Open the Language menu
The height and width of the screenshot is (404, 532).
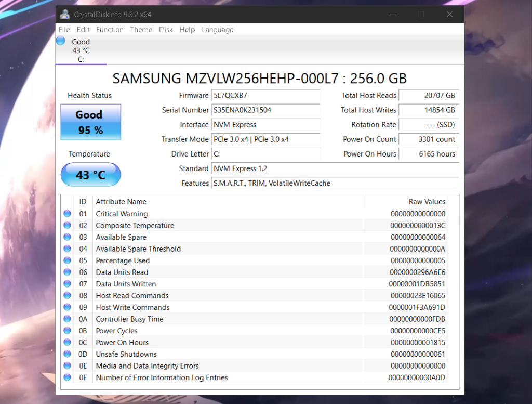pos(218,30)
